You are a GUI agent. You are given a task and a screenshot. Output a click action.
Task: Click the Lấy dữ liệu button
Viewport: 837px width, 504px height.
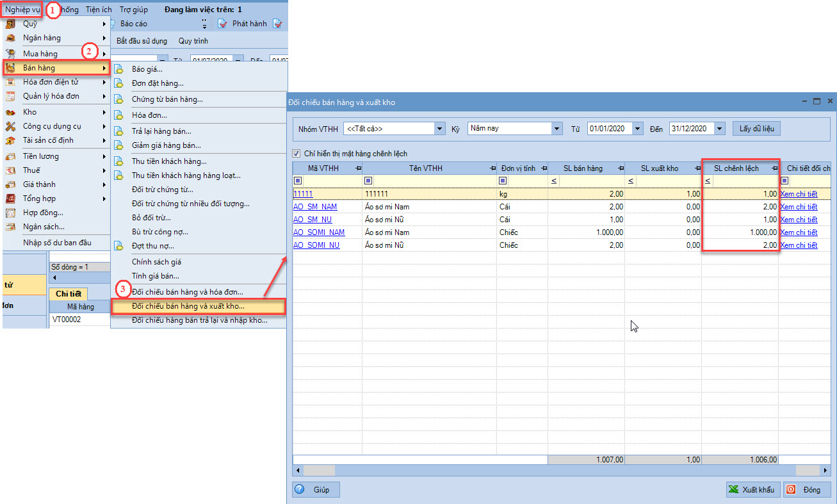pyautogui.click(x=756, y=129)
